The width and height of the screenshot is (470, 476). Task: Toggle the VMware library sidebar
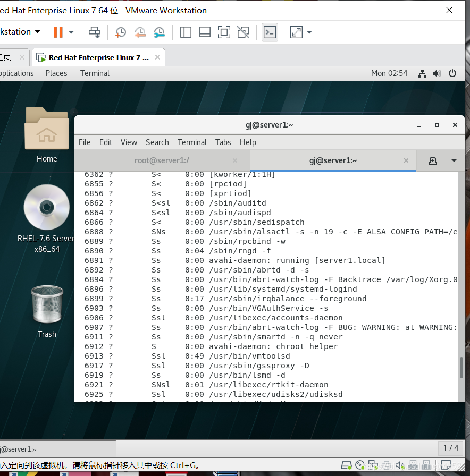pyautogui.click(x=186, y=32)
